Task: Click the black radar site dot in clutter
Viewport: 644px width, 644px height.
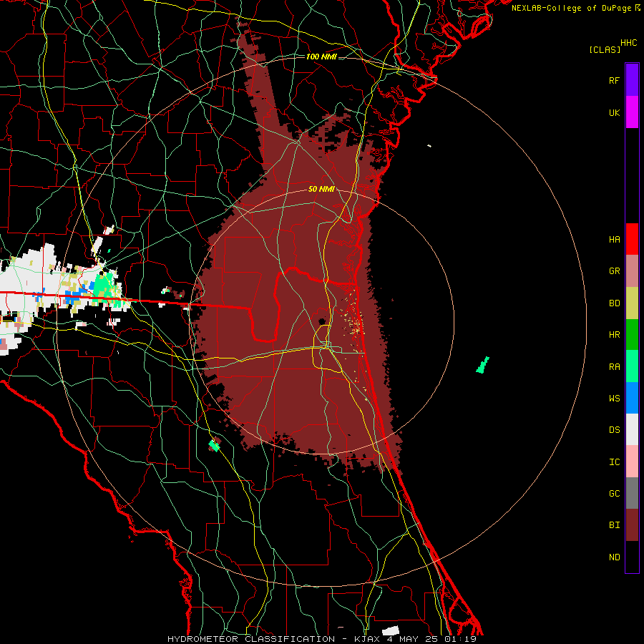Action: pyautogui.click(x=322, y=321)
